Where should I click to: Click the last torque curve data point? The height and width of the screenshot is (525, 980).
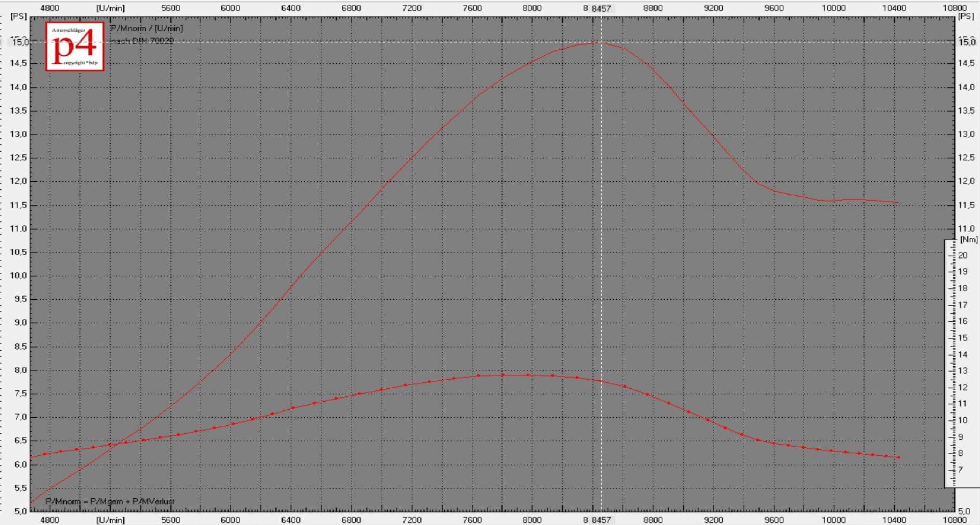899,457
